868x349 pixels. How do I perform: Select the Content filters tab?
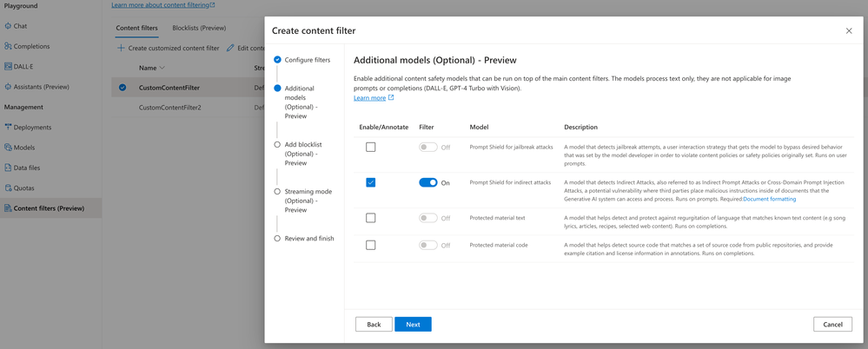(137, 28)
